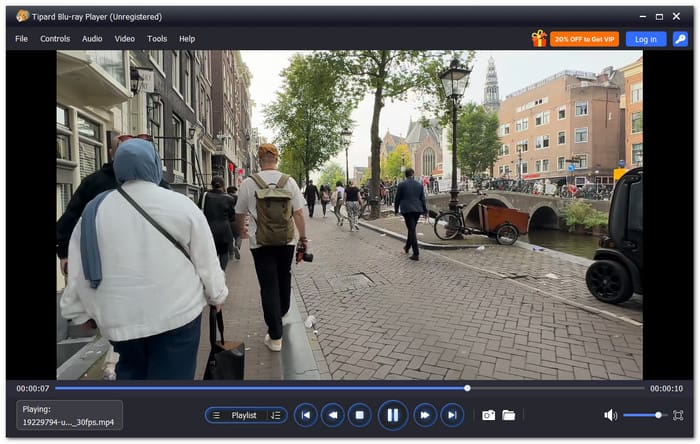Open the File menu

(x=21, y=39)
